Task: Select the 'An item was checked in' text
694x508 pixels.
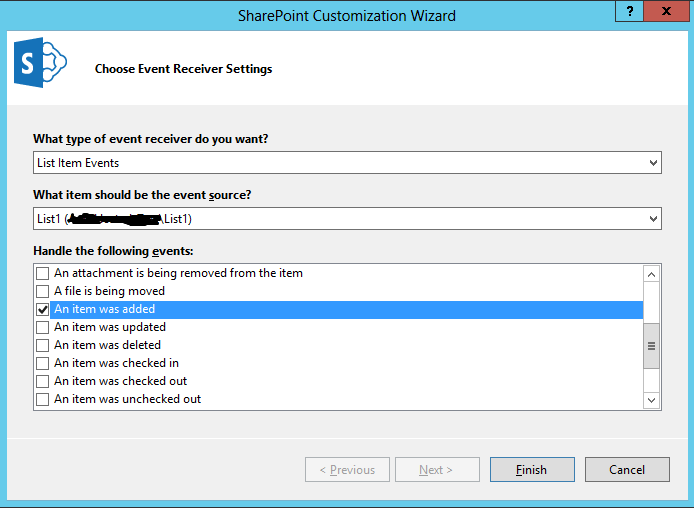Action: click(116, 363)
